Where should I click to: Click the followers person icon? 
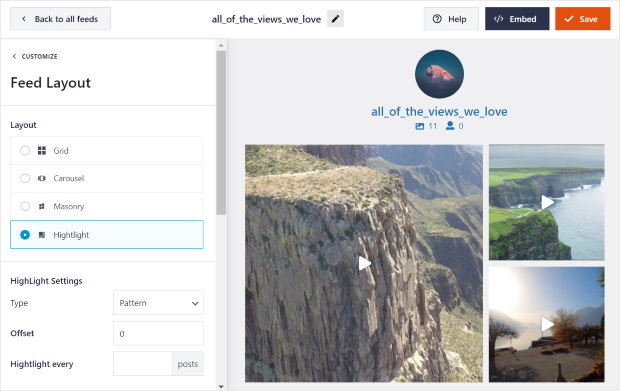(x=450, y=126)
